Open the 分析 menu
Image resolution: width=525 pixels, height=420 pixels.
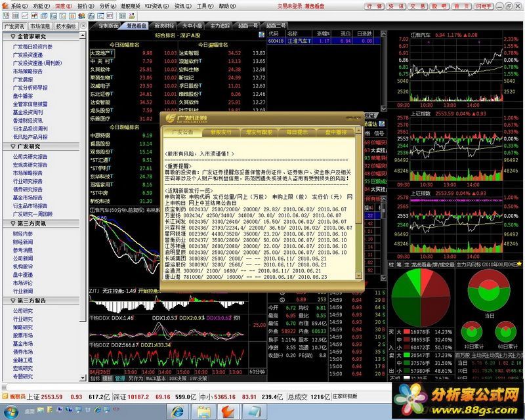(x=108, y=6)
